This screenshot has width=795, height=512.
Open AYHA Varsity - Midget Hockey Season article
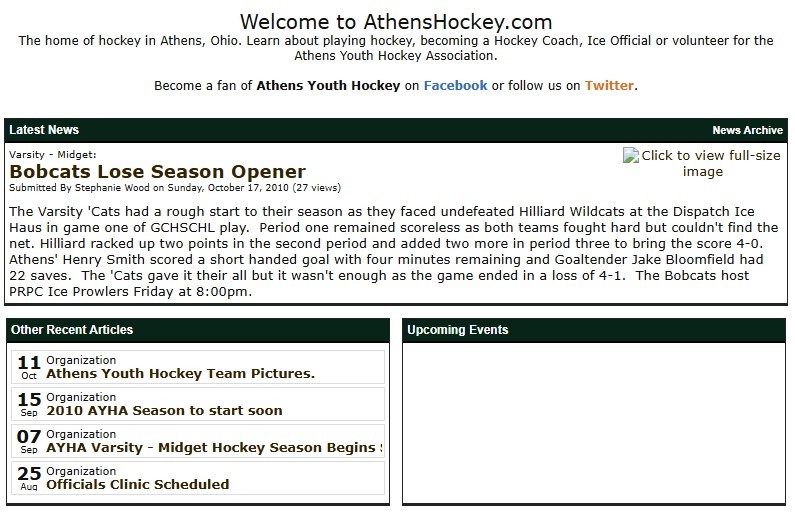click(214, 447)
